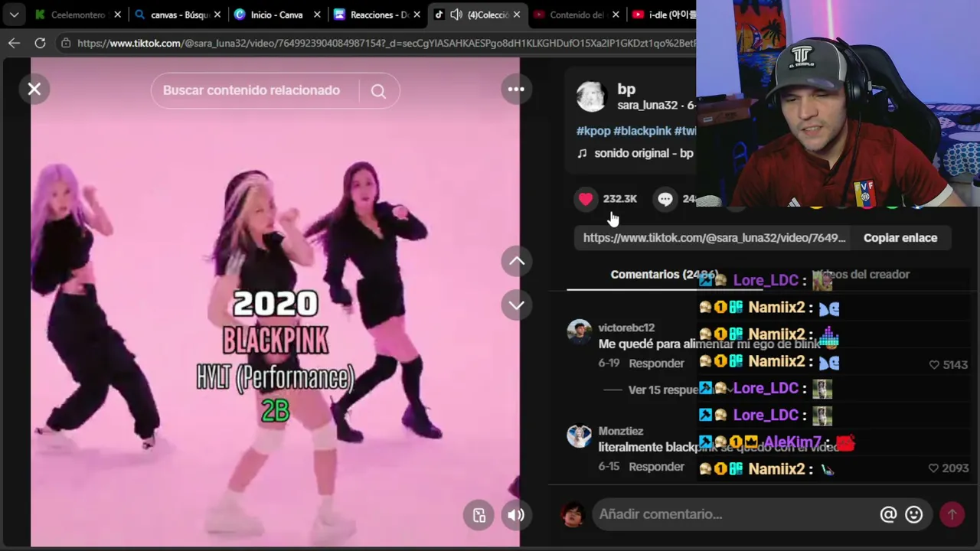Click the video link text next to Copiar enlace
980x551 pixels.
tap(714, 238)
